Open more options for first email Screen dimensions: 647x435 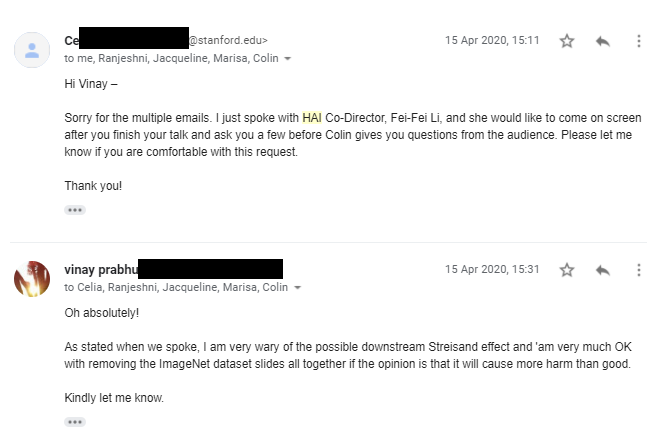point(638,41)
